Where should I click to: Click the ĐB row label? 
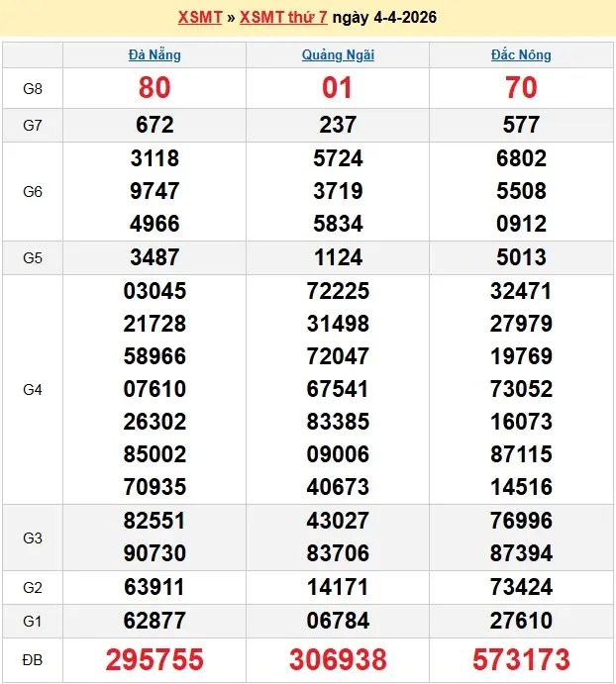click(x=33, y=659)
